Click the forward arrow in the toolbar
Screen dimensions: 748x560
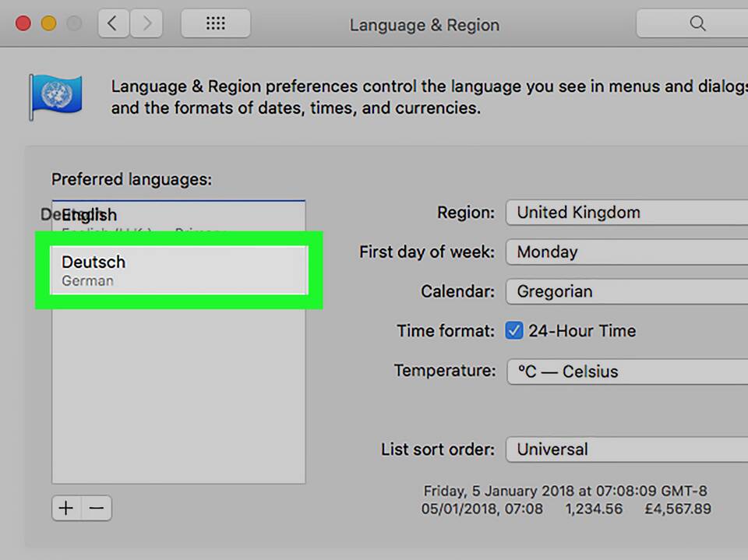tap(146, 23)
